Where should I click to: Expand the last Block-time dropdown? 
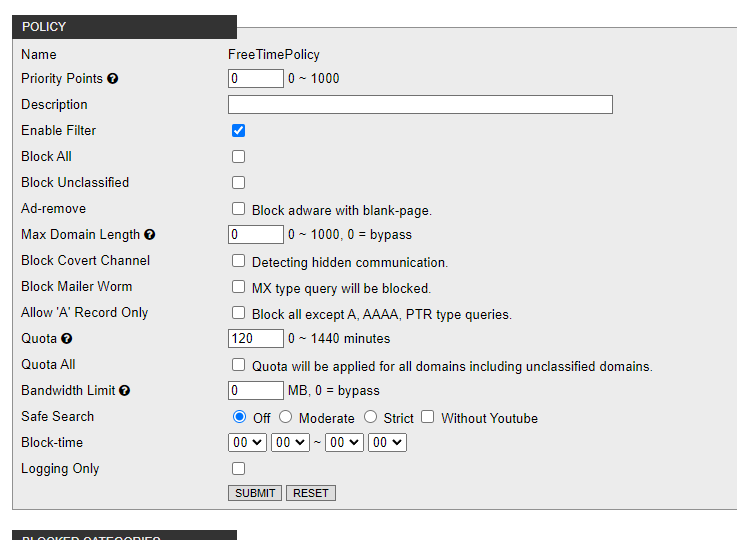point(387,443)
